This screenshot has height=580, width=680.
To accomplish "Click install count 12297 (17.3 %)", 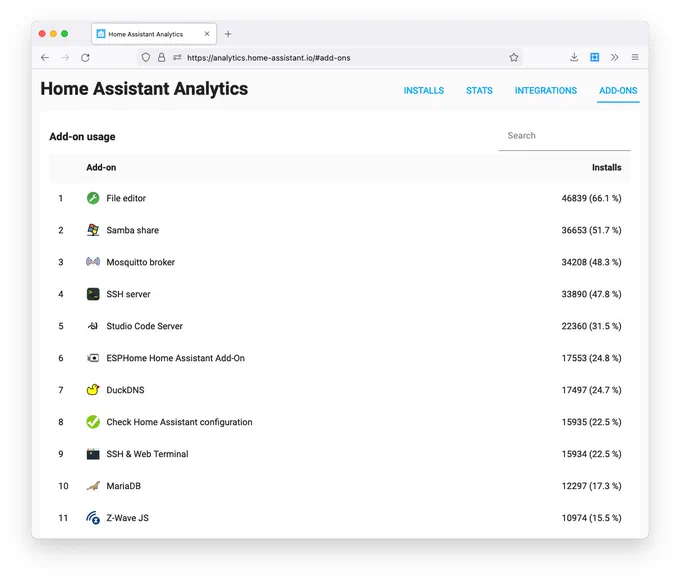I will 591,486.
